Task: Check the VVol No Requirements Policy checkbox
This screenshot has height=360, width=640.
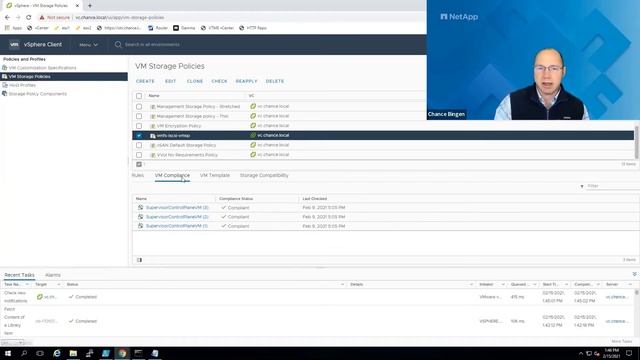Action: [x=139, y=155]
